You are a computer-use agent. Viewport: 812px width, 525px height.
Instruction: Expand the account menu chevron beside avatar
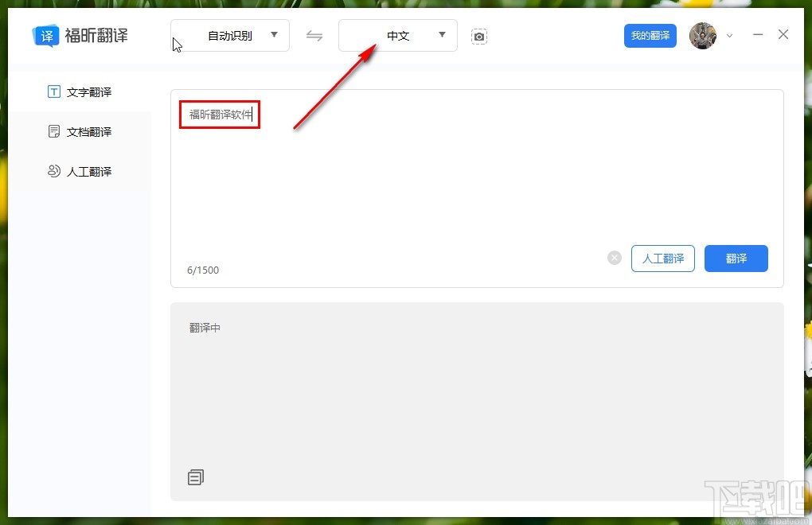pyautogui.click(x=730, y=36)
